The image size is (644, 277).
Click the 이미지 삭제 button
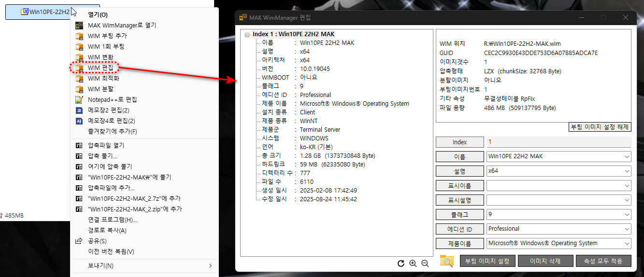pyautogui.click(x=545, y=261)
